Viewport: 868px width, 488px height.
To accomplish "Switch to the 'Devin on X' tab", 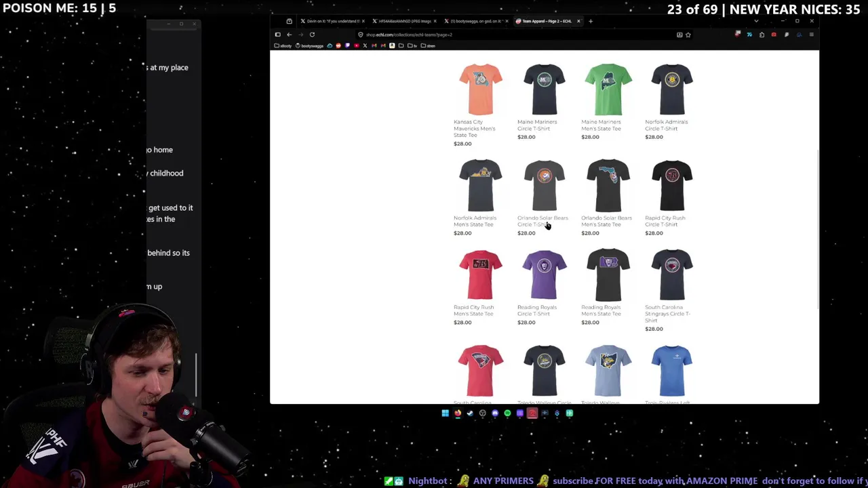I will pyautogui.click(x=332, y=21).
